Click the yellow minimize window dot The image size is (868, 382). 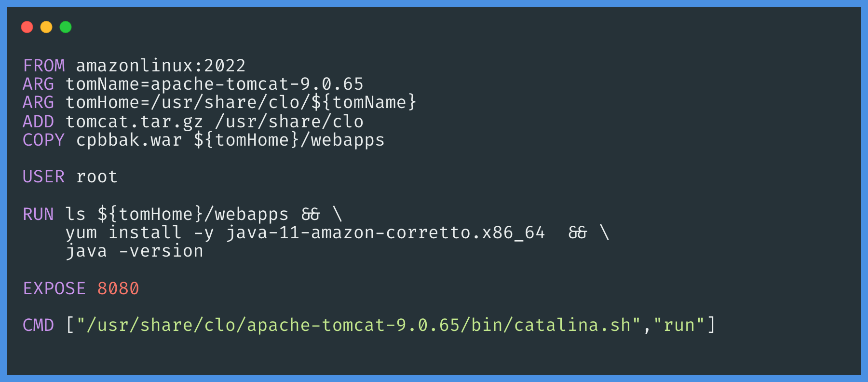click(46, 27)
